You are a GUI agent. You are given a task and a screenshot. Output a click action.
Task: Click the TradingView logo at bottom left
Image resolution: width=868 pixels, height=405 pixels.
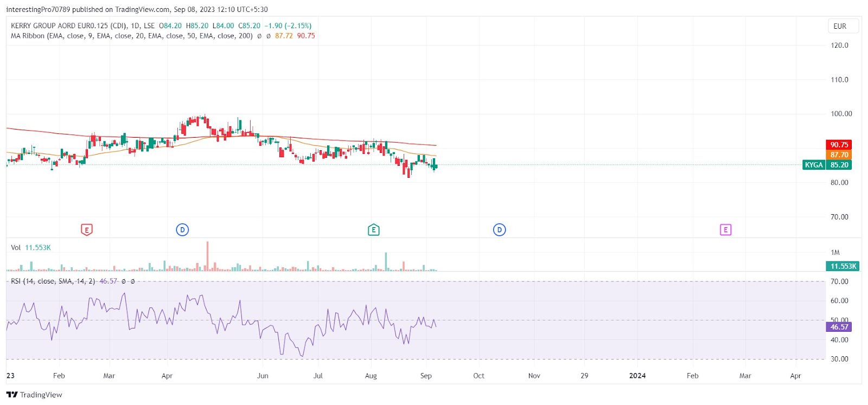(34, 395)
